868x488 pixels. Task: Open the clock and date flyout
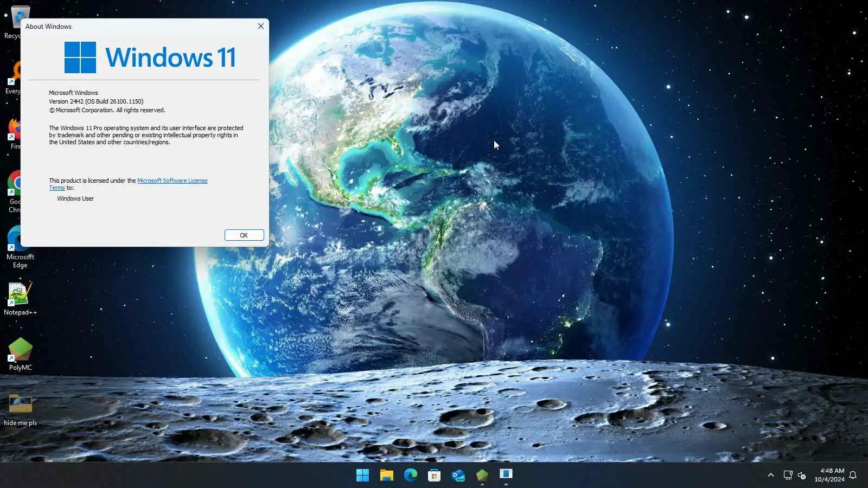click(829, 475)
